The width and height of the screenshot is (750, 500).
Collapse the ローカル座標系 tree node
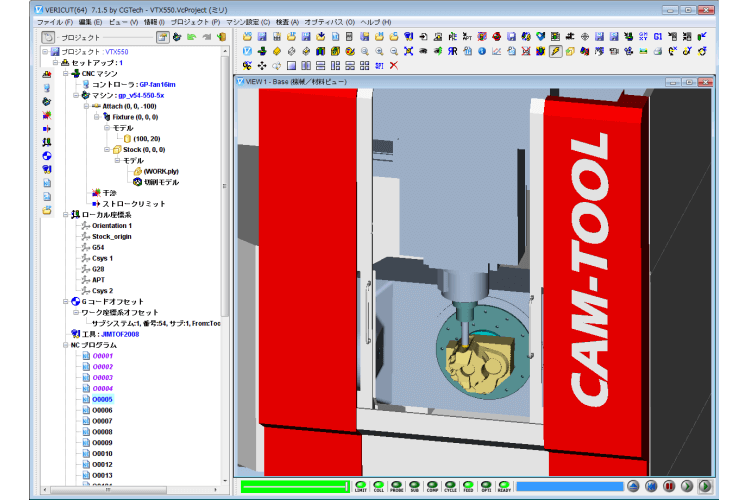(x=66, y=215)
